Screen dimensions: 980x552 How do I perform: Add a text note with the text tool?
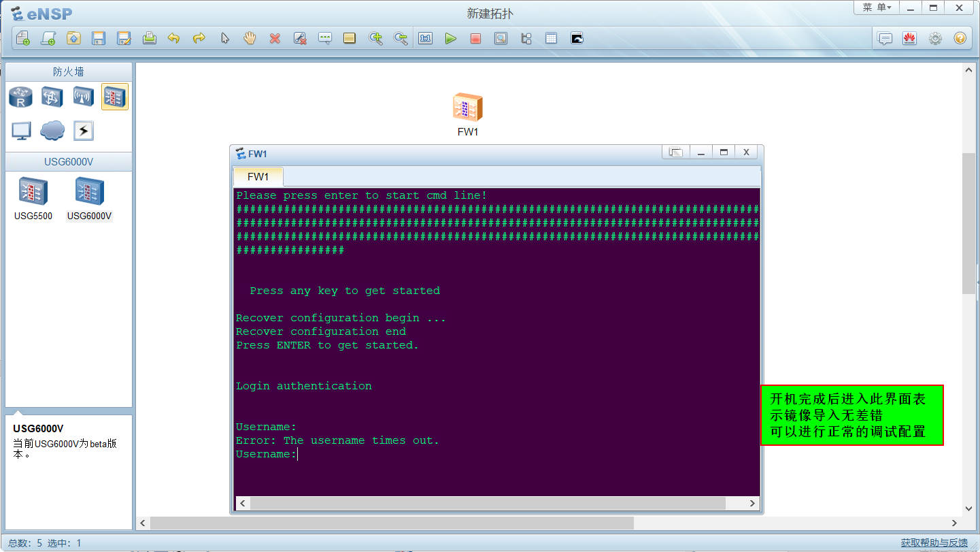pos(325,38)
